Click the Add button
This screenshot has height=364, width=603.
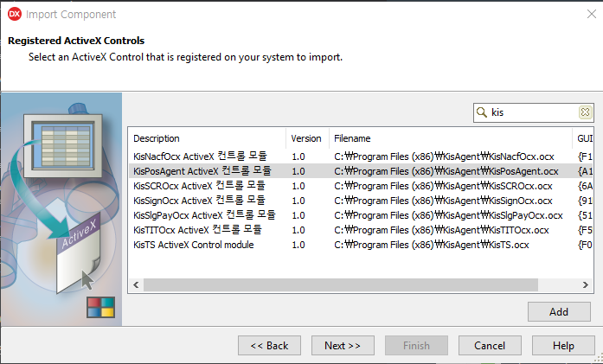(x=559, y=312)
